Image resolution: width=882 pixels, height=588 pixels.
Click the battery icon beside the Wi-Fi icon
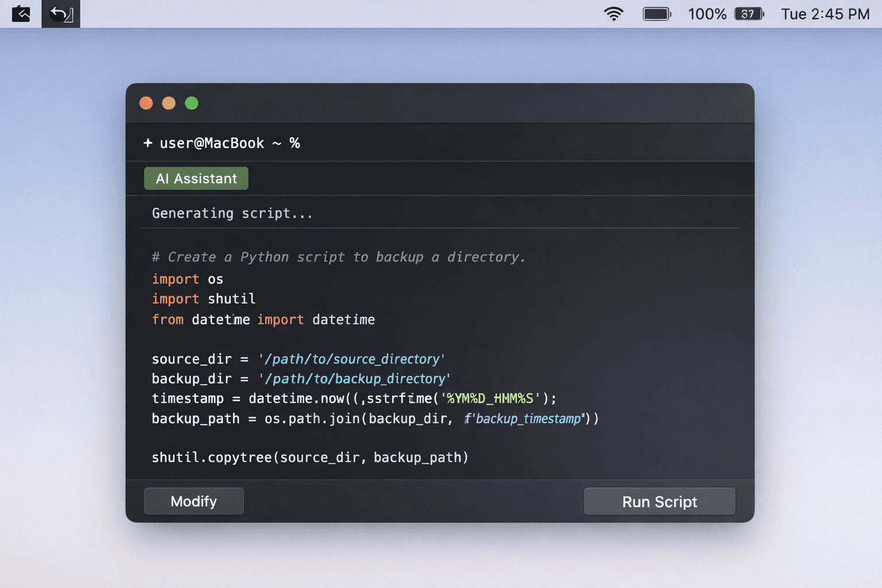(657, 14)
